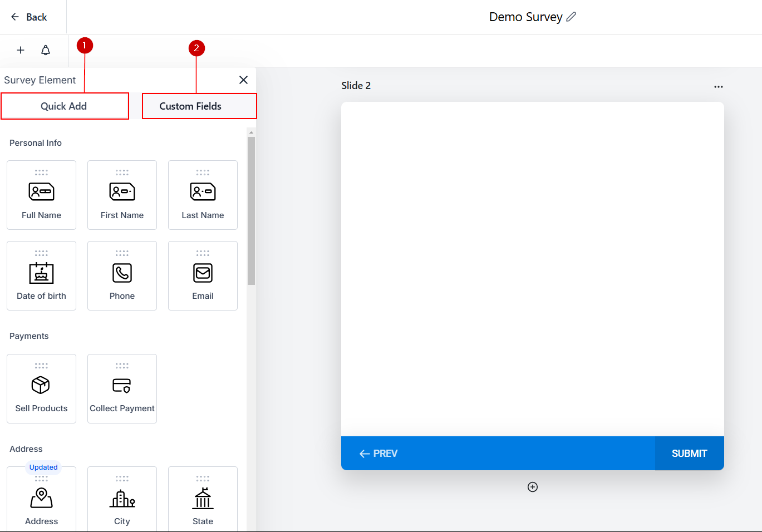The width and height of the screenshot is (762, 532).
Task: Add a new slide with circled plus
Action: click(533, 487)
